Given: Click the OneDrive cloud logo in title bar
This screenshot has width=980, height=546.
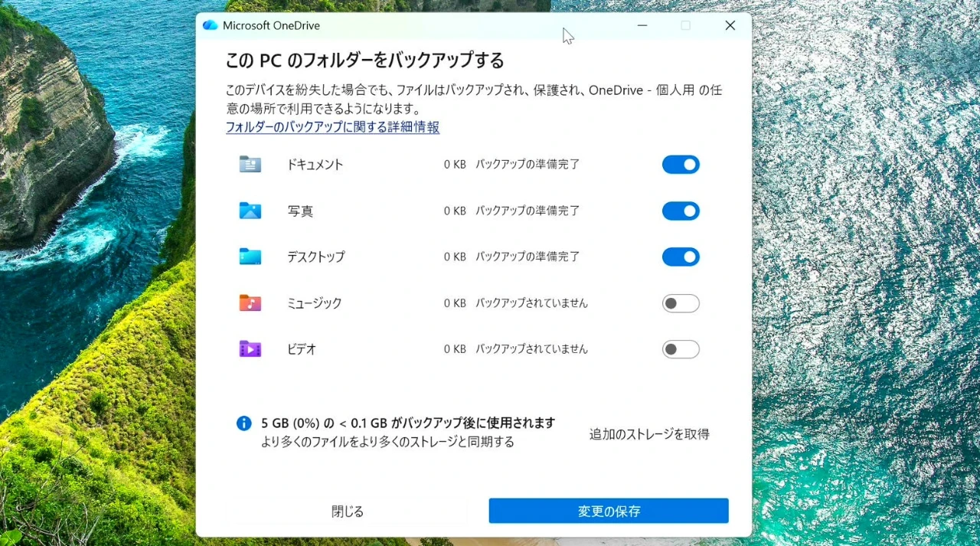Looking at the screenshot, I should coord(210,25).
